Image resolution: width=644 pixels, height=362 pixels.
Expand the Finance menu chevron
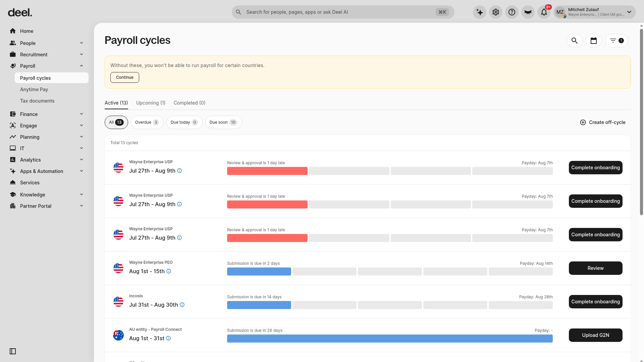click(82, 114)
